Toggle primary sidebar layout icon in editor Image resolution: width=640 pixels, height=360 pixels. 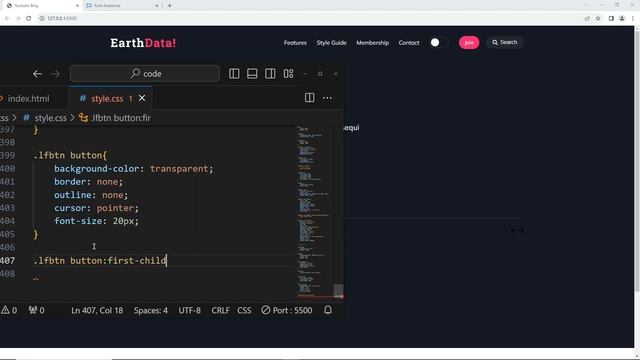tap(234, 73)
